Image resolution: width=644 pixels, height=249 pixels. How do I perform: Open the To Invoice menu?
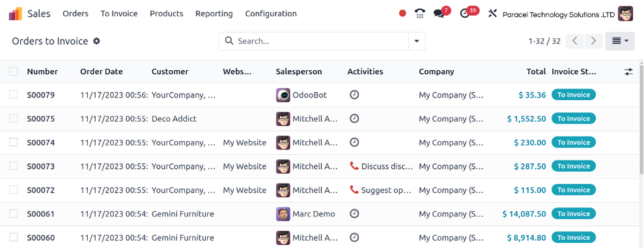(119, 14)
